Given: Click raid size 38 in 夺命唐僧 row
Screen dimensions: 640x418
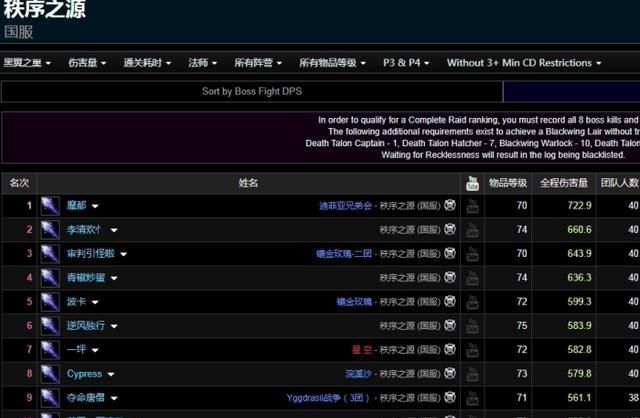Looking at the screenshot, I should click(x=633, y=398).
